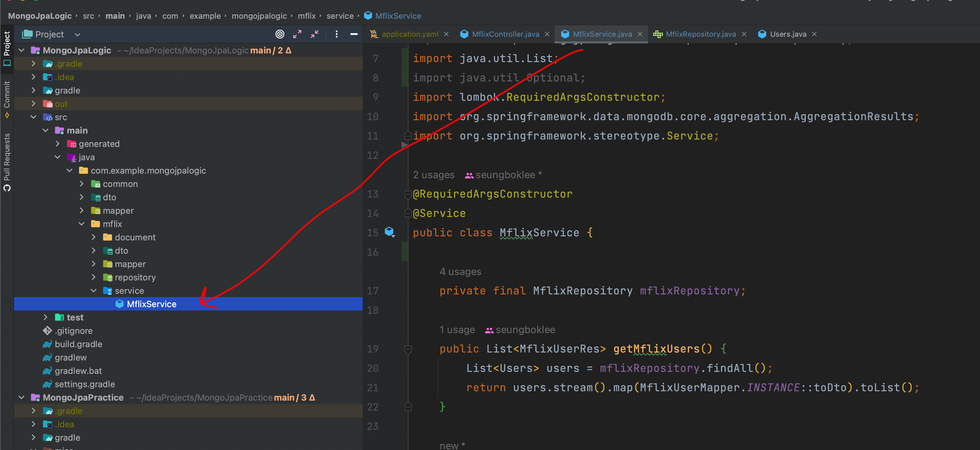
Task: Select build.gradle in the project tree
Action: pyautogui.click(x=78, y=344)
